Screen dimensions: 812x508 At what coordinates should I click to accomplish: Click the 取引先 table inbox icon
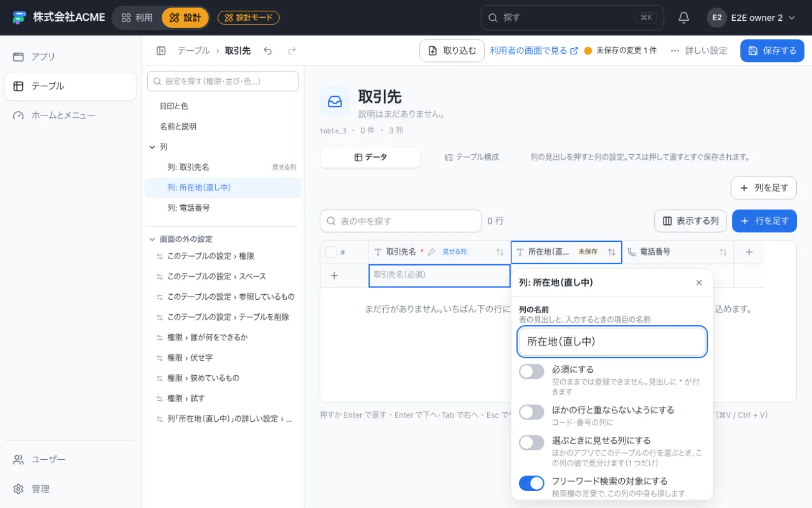pos(335,102)
